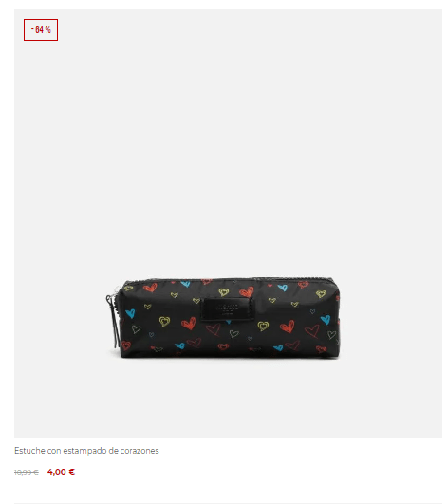Click the zipper pull on the pencil case
This screenshot has width=447, height=504.
113,318
